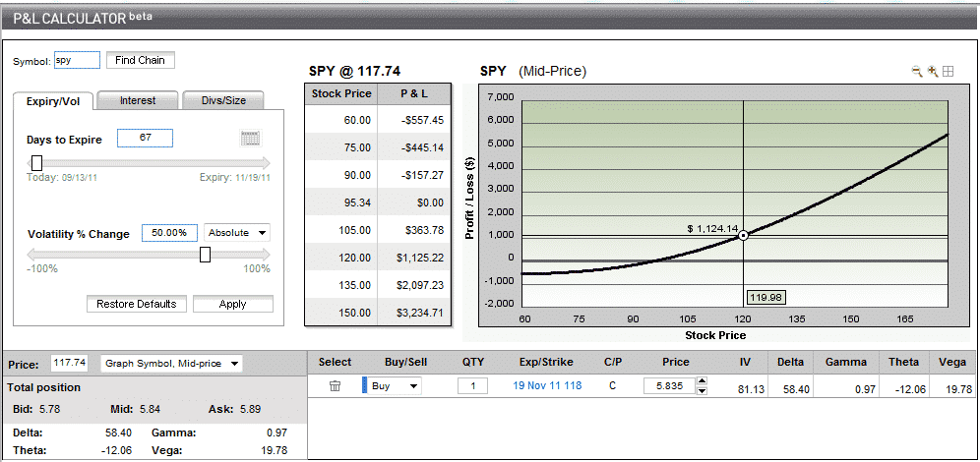Click the Price 117.74 input field

coord(70,363)
